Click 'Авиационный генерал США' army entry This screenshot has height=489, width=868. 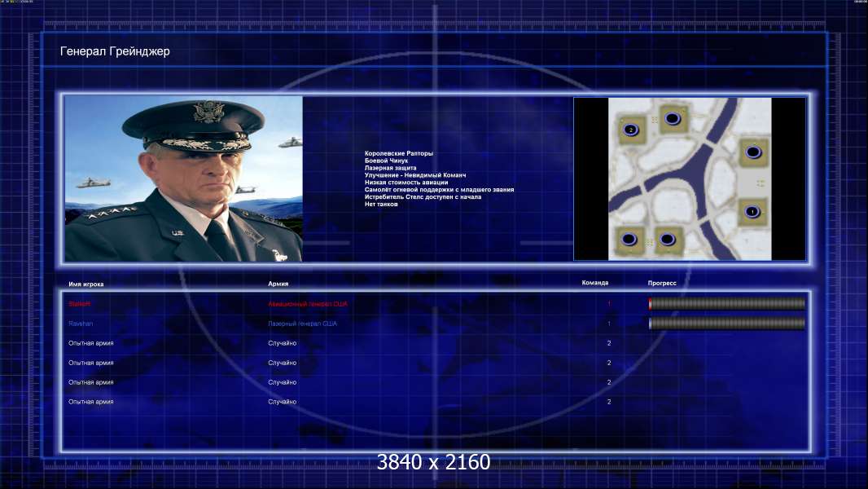pyautogui.click(x=308, y=304)
